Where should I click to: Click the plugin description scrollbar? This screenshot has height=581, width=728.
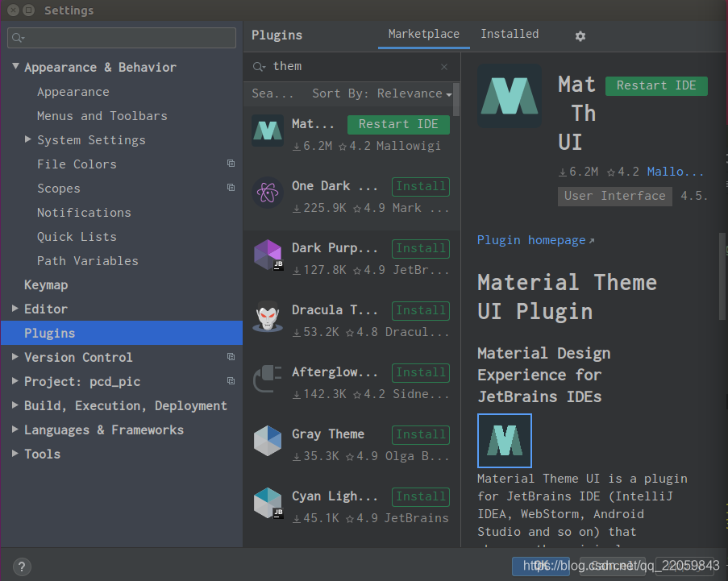click(x=722, y=276)
